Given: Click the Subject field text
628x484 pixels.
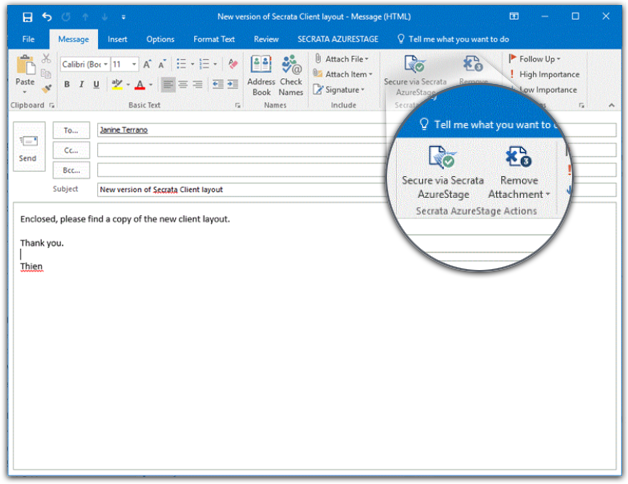Looking at the screenshot, I should 161,190.
